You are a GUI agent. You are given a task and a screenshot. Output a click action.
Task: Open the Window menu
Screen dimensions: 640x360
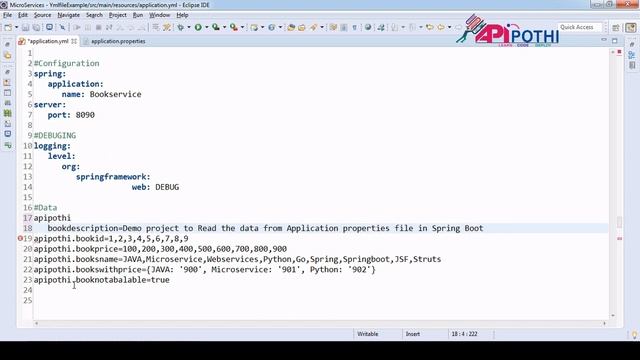[x=160, y=15]
